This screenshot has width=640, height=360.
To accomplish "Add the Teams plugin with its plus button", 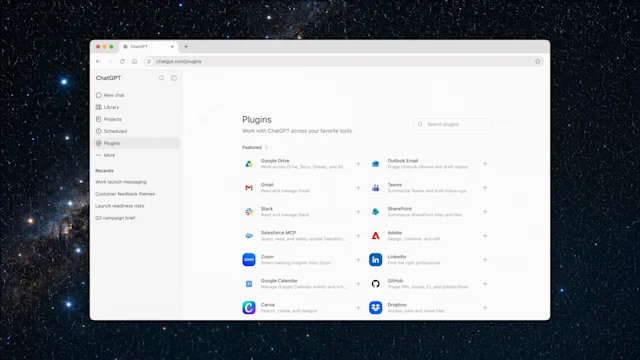I will [x=485, y=188].
